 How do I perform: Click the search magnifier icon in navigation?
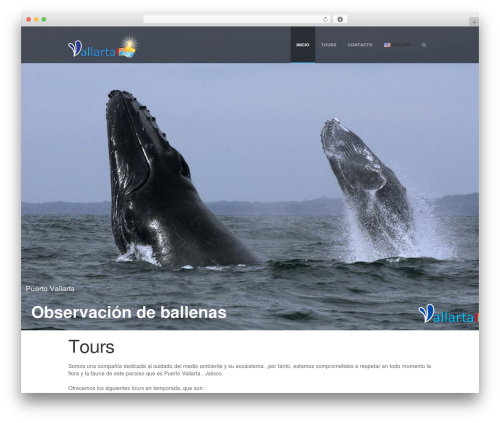(x=424, y=45)
